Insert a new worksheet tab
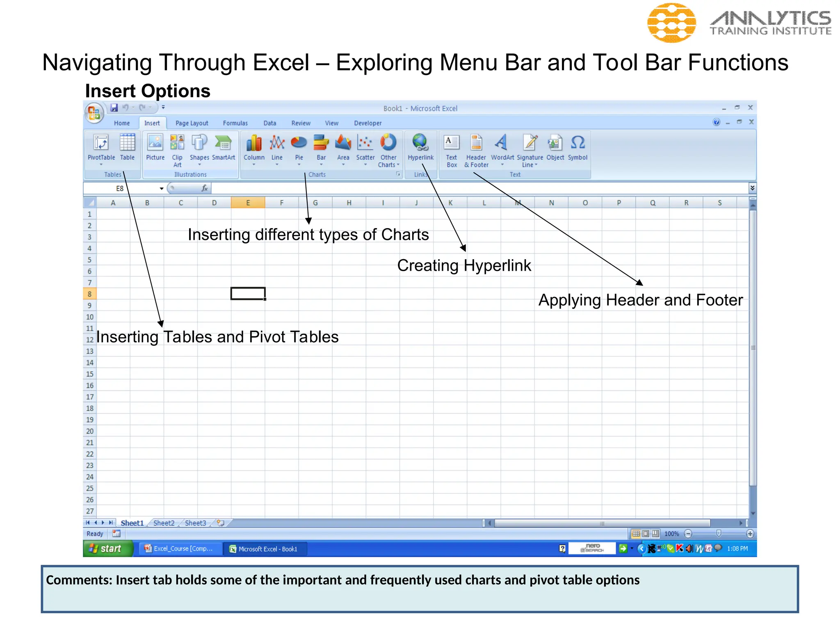Image resolution: width=840 pixels, height=630 pixels. (221, 523)
